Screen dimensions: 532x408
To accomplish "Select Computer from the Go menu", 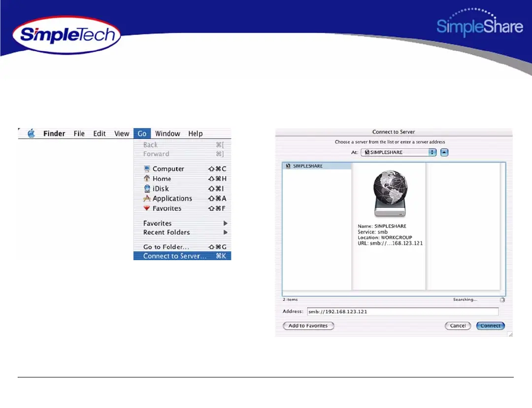I will [x=182, y=169].
